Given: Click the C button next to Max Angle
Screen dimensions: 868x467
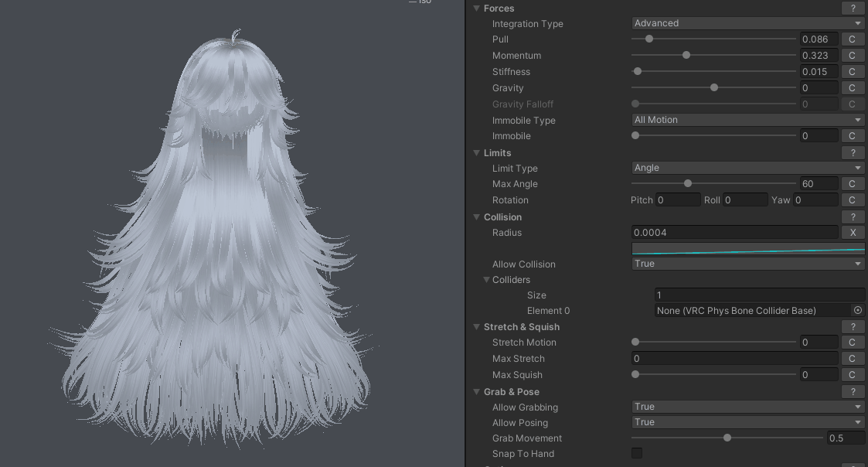Looking at the screenshot, I should point(852,184).
